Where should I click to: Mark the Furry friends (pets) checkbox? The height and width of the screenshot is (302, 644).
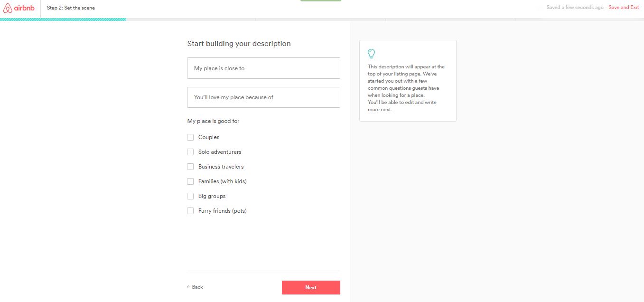click(x=190, y=211)
